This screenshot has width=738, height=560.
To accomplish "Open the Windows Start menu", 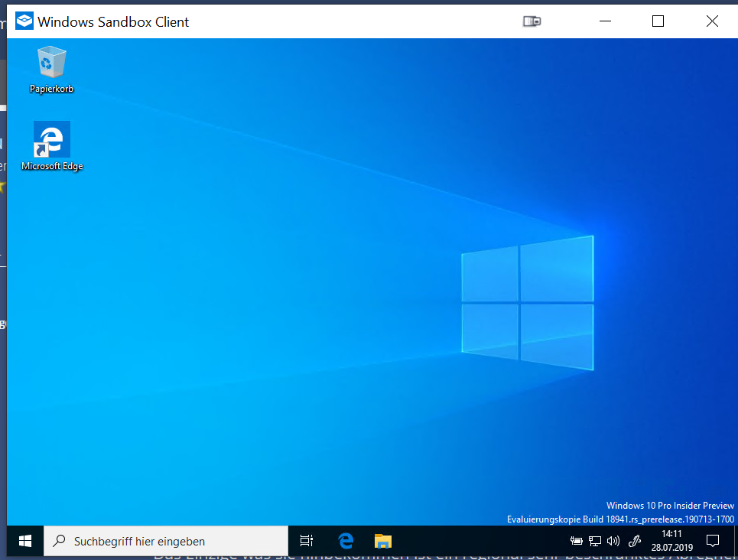I will pos(25,541).
